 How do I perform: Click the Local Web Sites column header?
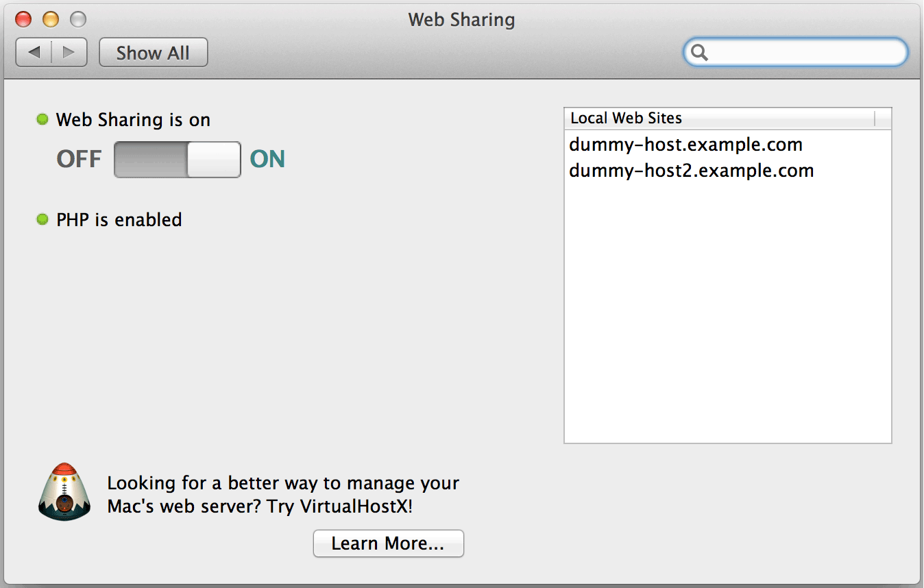point(625,118)
